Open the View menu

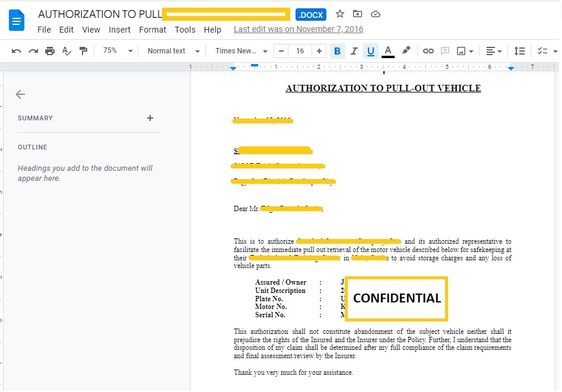[91, 30]
